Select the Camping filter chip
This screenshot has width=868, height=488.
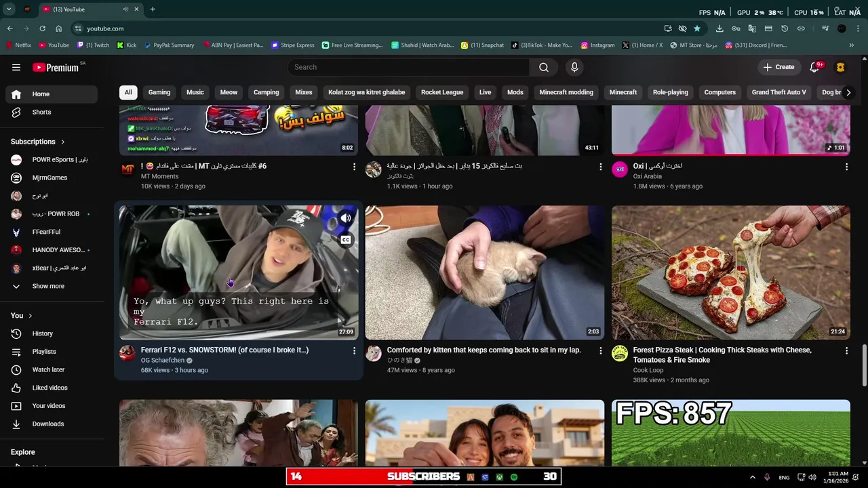click(267, 92)
